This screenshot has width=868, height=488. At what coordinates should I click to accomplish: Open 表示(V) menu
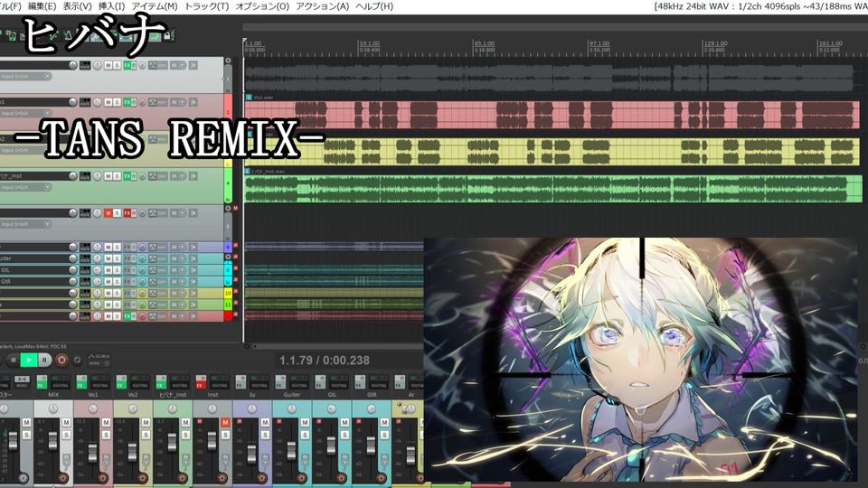point(77,6)
